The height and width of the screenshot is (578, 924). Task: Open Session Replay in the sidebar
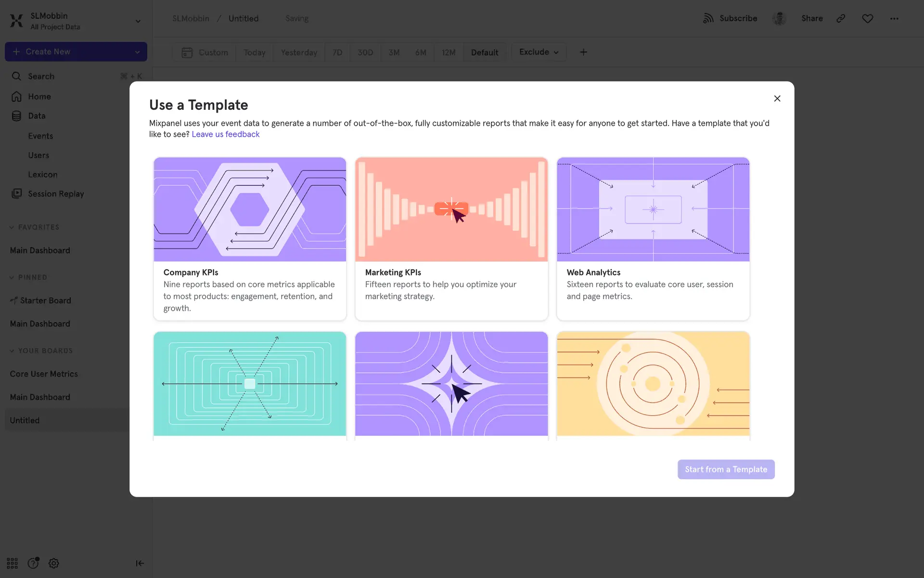coord(55,194)
